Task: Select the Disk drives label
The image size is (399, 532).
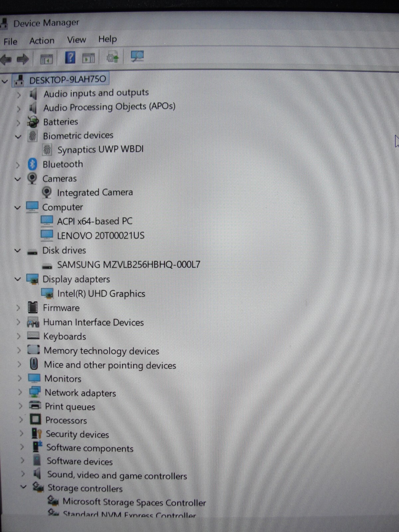Action: 64,250
